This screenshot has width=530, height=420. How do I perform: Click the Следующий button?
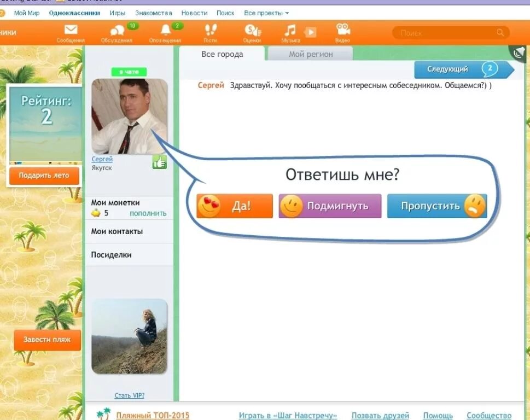pyautogui.click(x=464, y=69)
